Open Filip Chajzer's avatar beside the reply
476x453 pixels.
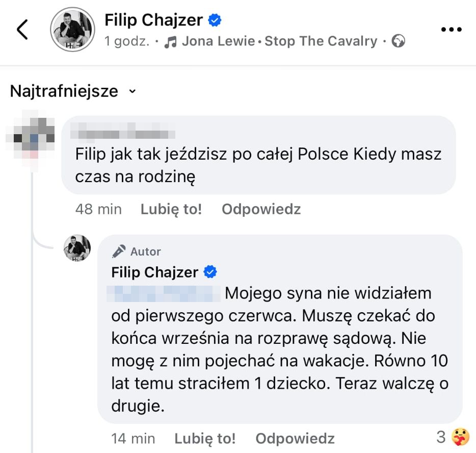tap(77, 248)
